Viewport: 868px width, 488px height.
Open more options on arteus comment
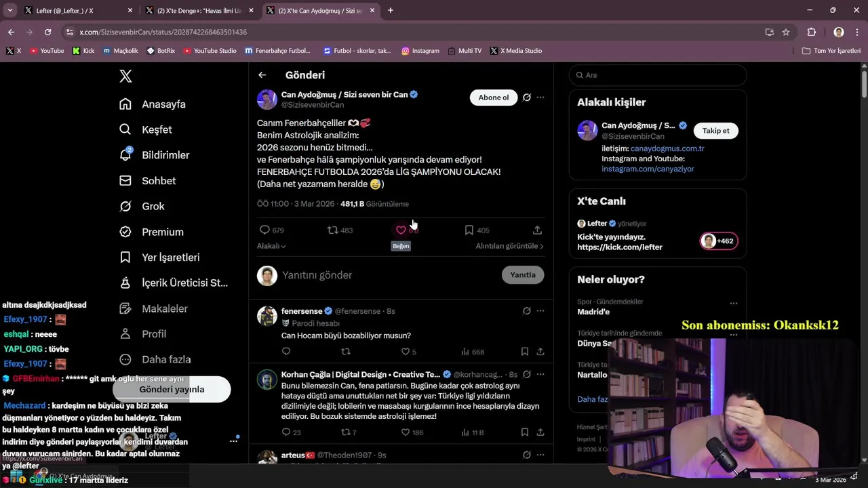point(540,455)
